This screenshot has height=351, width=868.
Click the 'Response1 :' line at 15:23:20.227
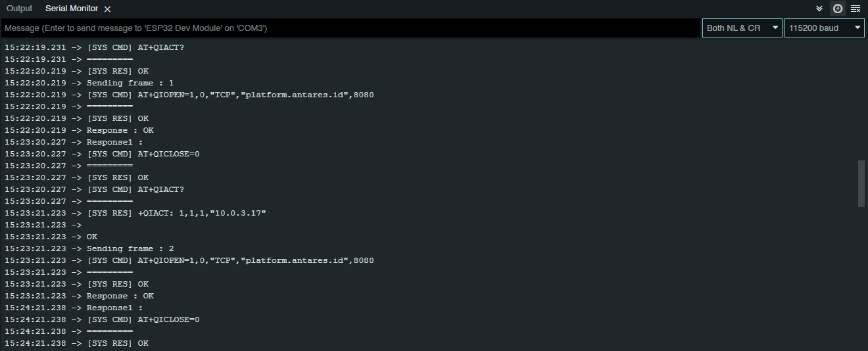tap(114, 142)
